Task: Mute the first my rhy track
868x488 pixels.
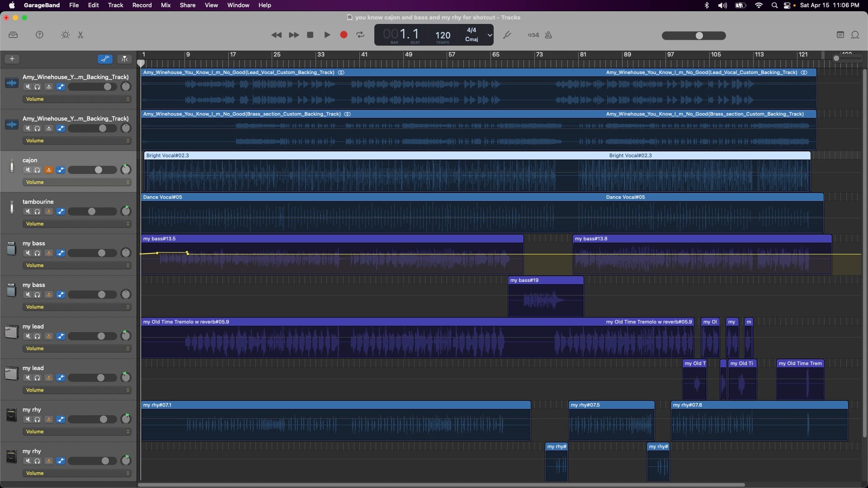Action: tap(28, 419)
